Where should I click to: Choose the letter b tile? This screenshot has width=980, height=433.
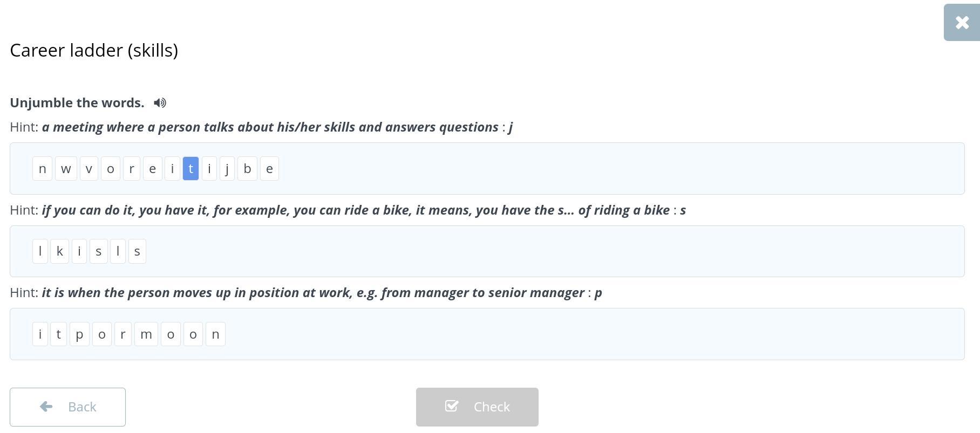(x=247, y=169)
